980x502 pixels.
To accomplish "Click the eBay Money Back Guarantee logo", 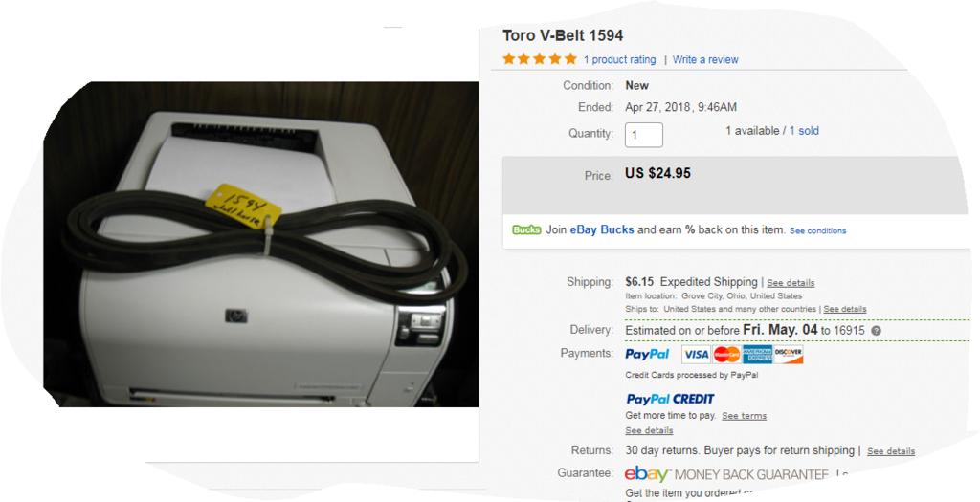I will pos(727,474).
